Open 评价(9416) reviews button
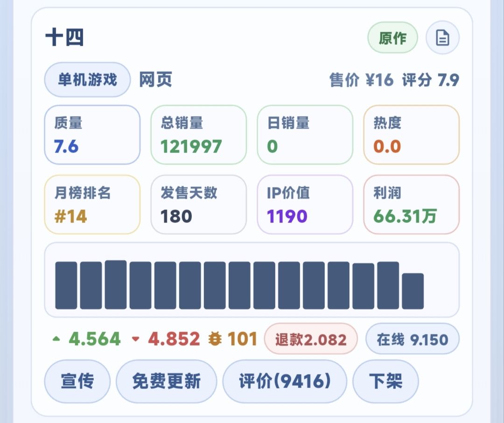 pyautogui.click(x=285, y=381)
